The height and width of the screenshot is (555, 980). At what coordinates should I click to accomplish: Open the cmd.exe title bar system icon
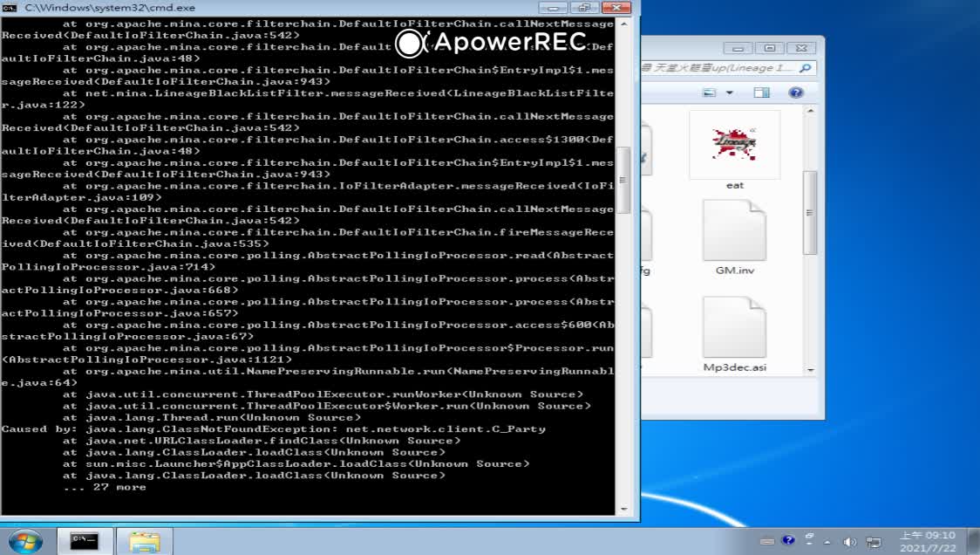click(x=10, y=8)
